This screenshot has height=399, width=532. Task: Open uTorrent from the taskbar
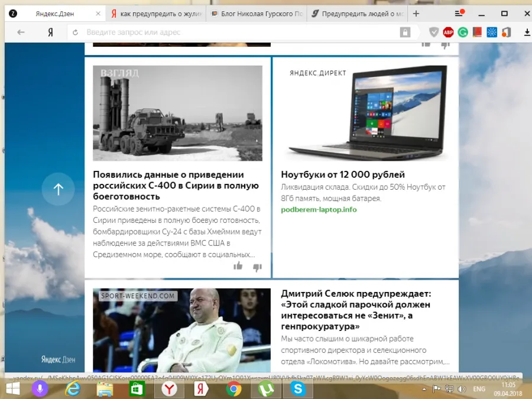[x=266, y=389]
